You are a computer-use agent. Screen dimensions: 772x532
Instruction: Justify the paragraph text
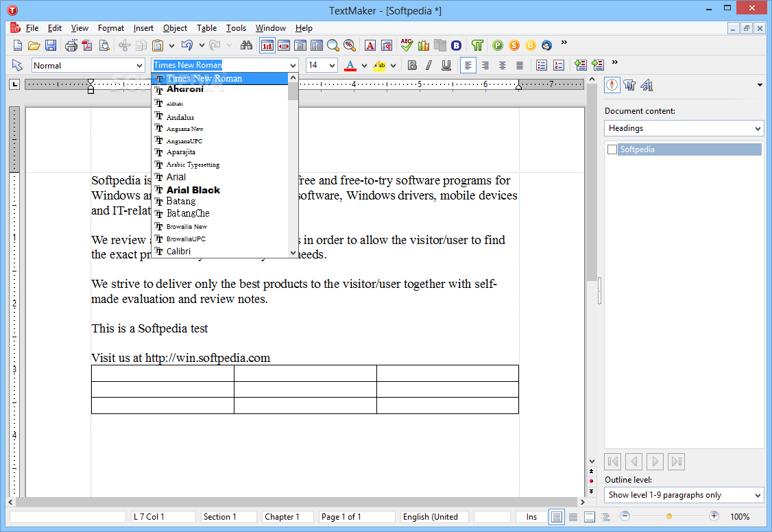click(520, 65)
